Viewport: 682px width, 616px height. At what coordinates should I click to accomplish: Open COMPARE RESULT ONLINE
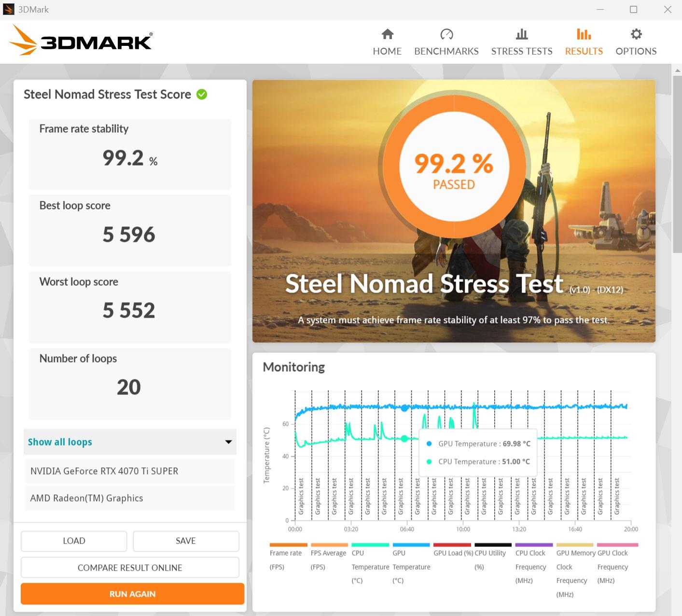(130, 568)
